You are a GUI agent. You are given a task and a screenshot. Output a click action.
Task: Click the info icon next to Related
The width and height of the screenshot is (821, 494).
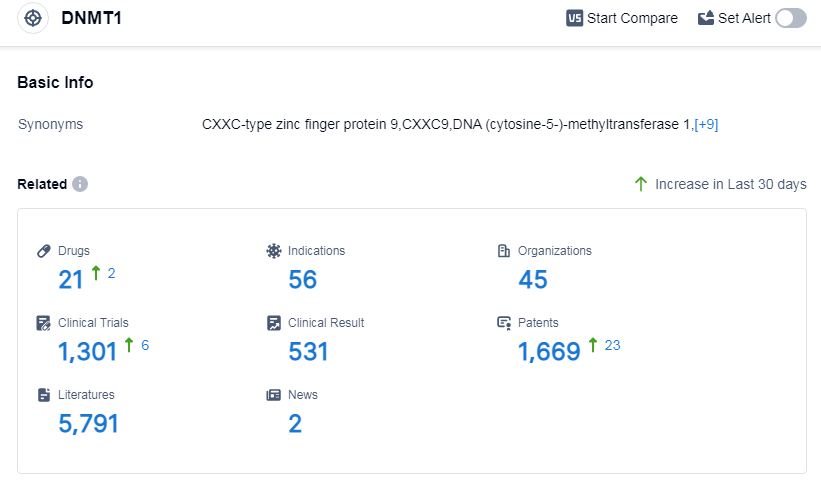(x=80, y=184)
